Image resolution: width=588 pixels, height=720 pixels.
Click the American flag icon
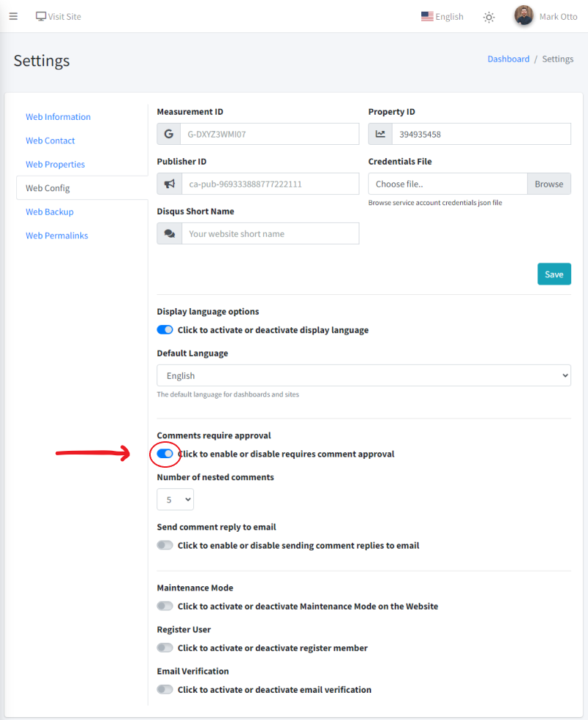tap(427, 15)
